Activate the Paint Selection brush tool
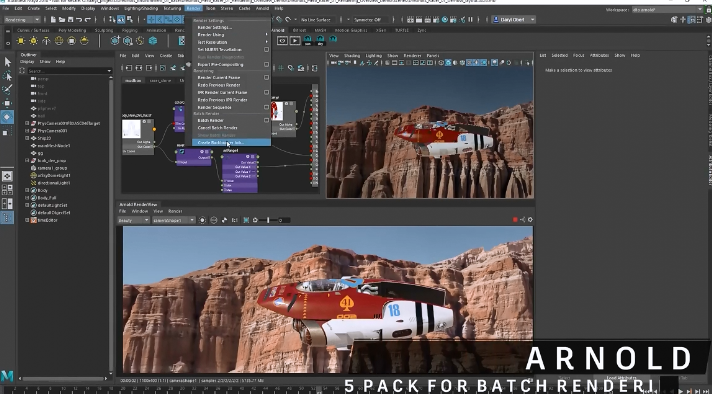The height and width of the screenshot is (394, 712). [7, 90]
